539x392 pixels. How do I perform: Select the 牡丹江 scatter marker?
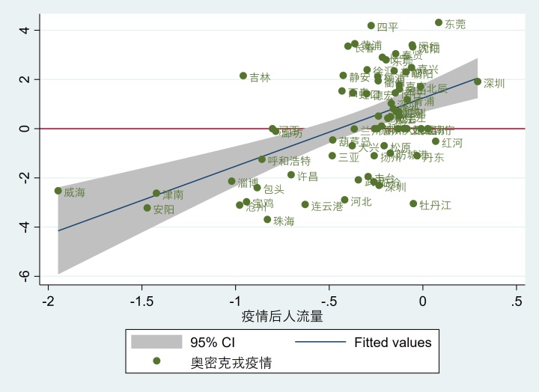pyautogui.click(x=413, y=203)
